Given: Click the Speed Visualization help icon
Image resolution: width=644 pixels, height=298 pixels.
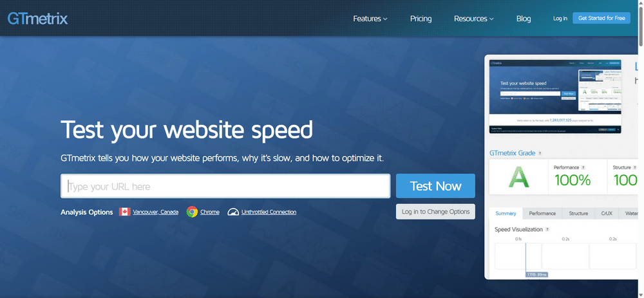Looking at the screenshot, I should 547,229.
